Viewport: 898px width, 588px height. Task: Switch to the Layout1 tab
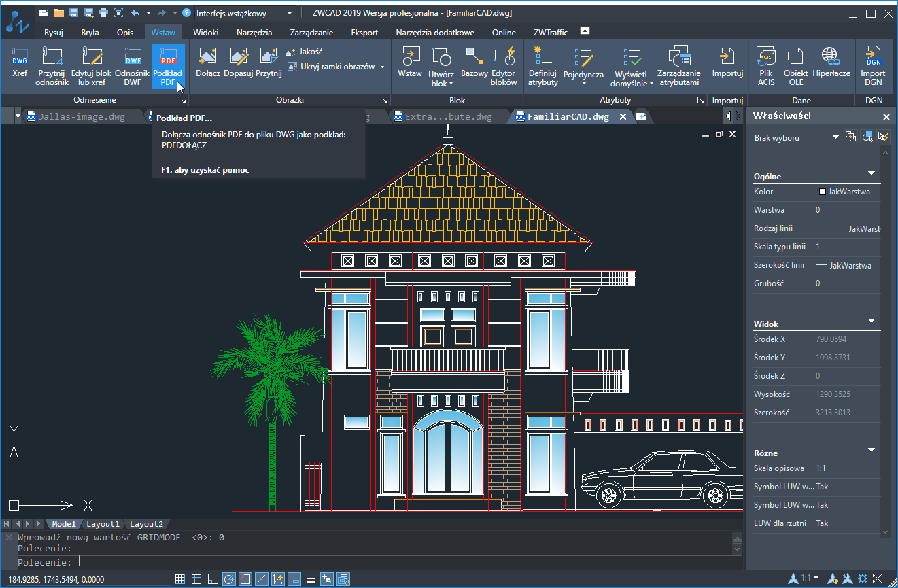(103, 524)
